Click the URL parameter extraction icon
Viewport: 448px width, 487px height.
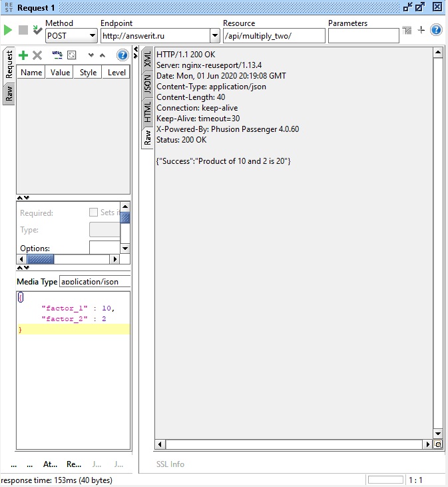click(57, 55)
